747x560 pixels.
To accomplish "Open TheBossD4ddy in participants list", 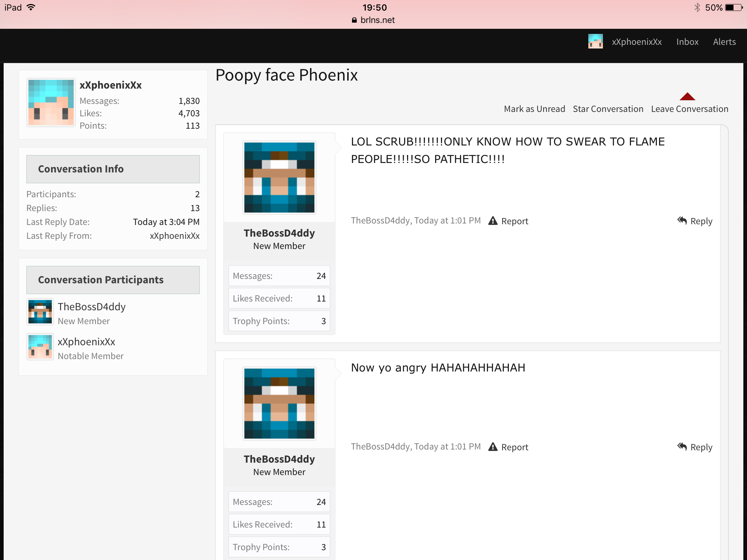I will 92,307.
